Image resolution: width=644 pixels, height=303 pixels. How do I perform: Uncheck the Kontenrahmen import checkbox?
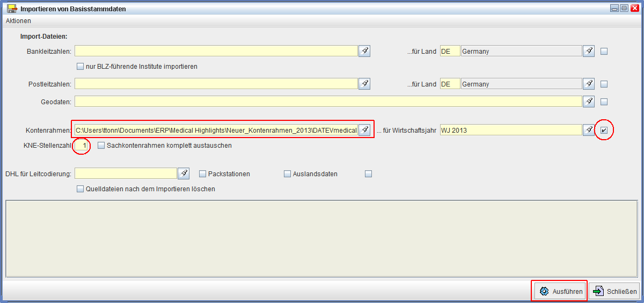(604, 130)
